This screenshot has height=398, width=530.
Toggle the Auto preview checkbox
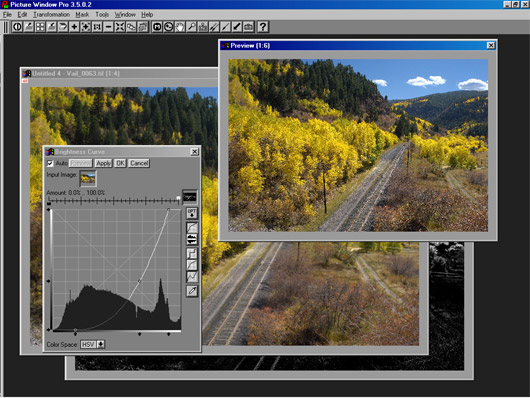tap(50, 163)
